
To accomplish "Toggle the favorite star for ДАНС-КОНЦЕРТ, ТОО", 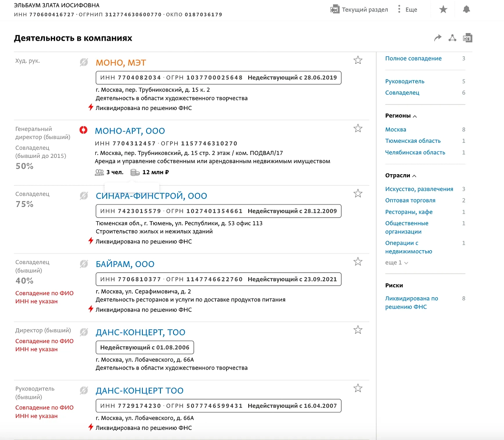I will click(x=358, y=330).
